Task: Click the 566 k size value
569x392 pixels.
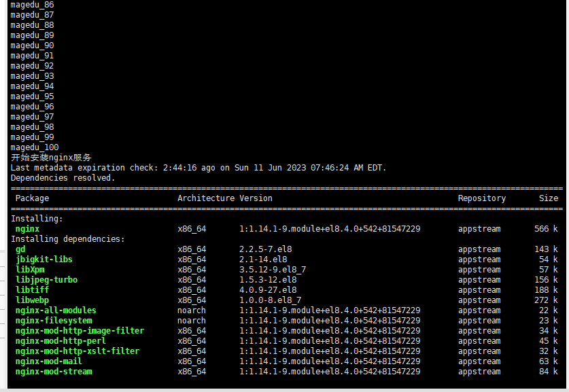Action: click(546, 229)
